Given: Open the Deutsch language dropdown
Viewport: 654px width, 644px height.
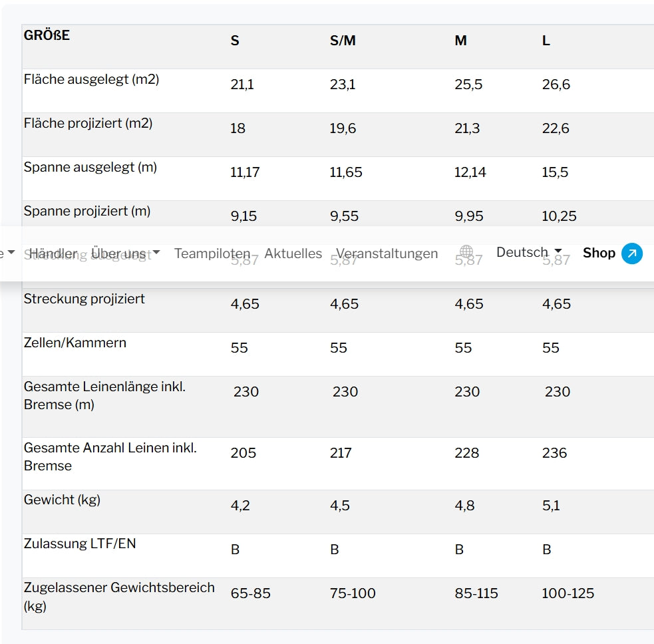Looking at the screenshot, I should (x=529, y=252).
